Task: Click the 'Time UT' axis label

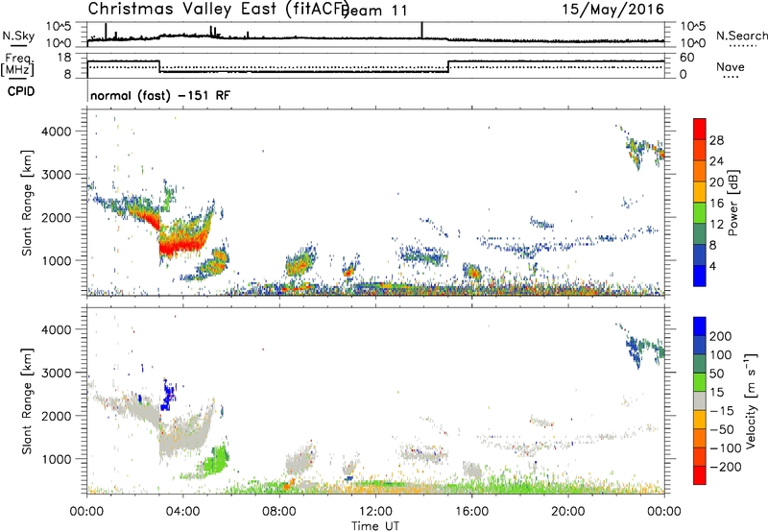Action: 375,526
